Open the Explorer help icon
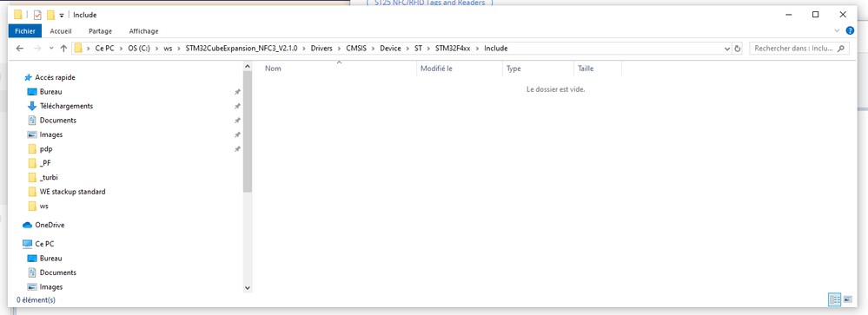 pyautogui.click(x=851, y=31)
